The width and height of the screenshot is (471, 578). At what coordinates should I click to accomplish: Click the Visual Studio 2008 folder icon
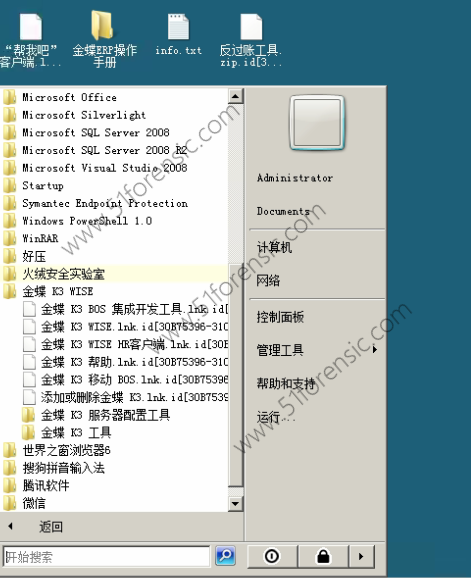click(10, 168)
